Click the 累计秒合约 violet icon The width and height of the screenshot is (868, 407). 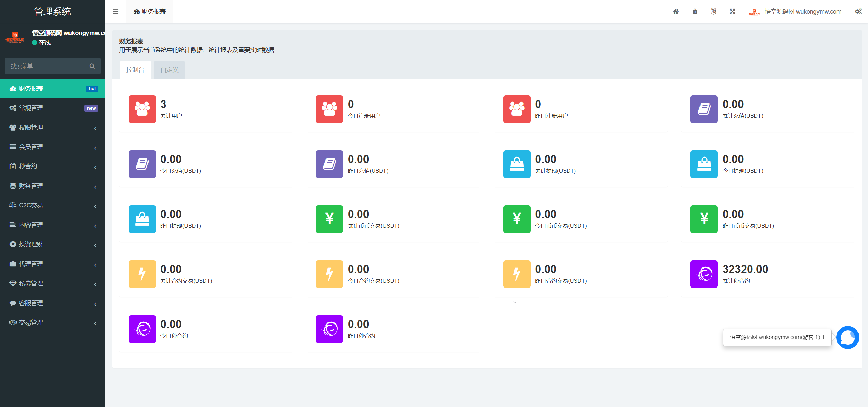[x=704, y=274]
